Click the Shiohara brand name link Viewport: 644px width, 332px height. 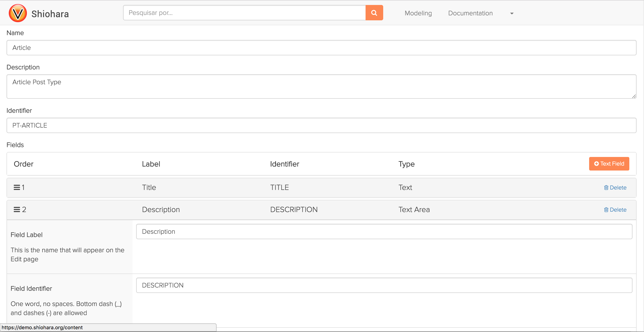coord(50,14)
